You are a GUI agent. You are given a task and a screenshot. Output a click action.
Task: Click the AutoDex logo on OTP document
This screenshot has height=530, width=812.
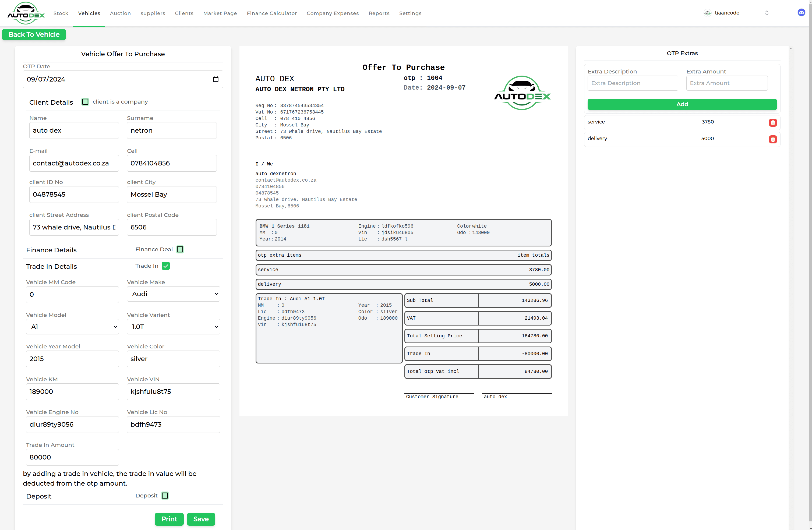click(522, 93)
